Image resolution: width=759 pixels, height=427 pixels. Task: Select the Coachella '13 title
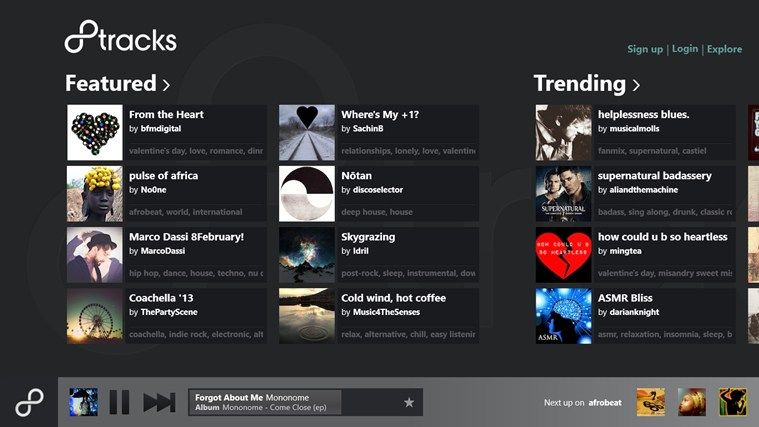(161, 298)
